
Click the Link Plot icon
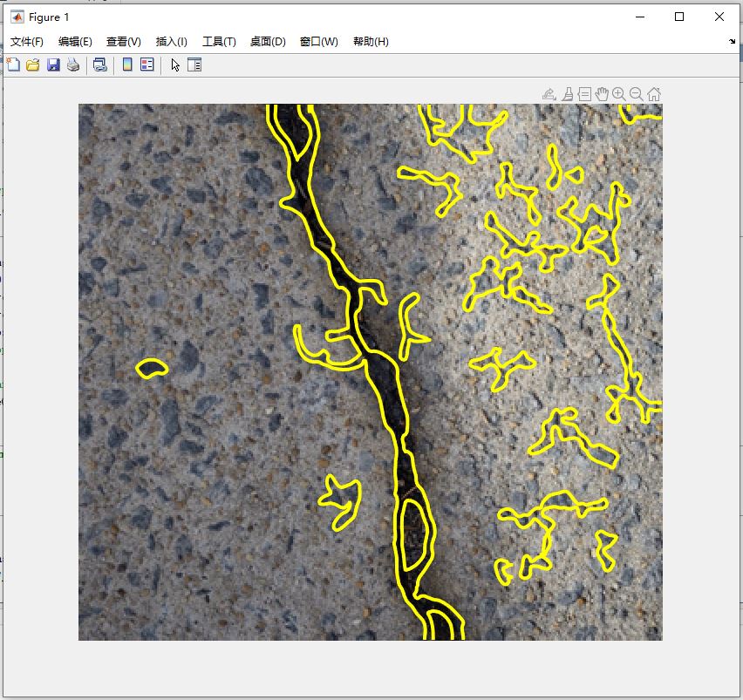tap(99, 65)
